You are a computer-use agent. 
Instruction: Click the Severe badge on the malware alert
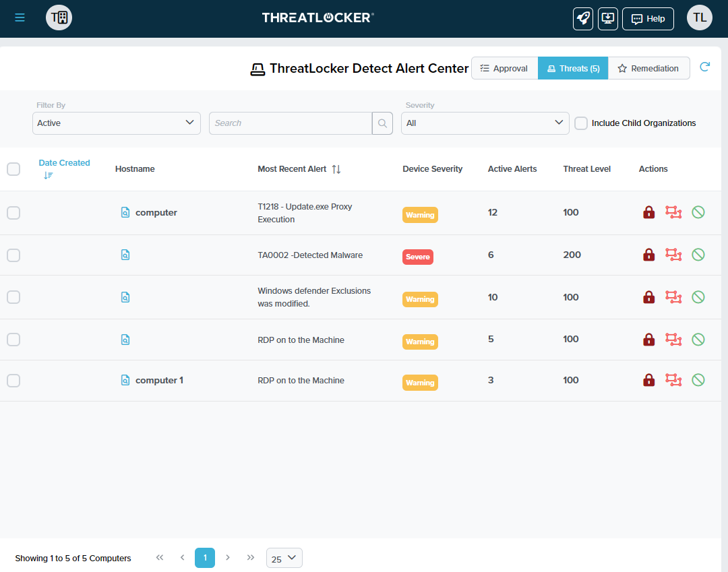417,257
